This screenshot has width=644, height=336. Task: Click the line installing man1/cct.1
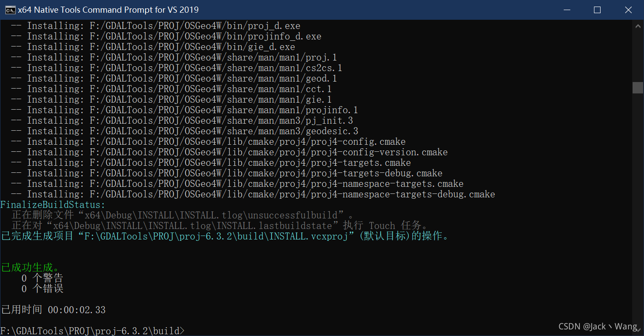172,89
